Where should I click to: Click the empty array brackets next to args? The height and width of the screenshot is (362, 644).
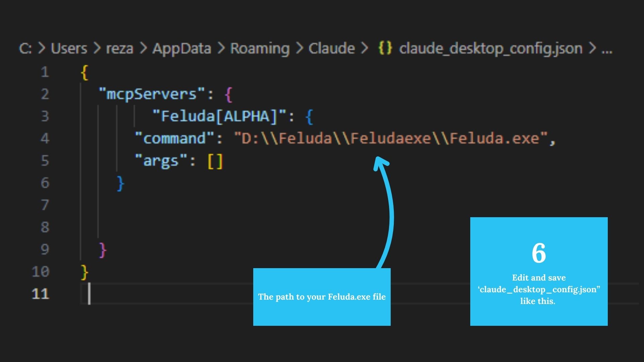click(216, 161)
